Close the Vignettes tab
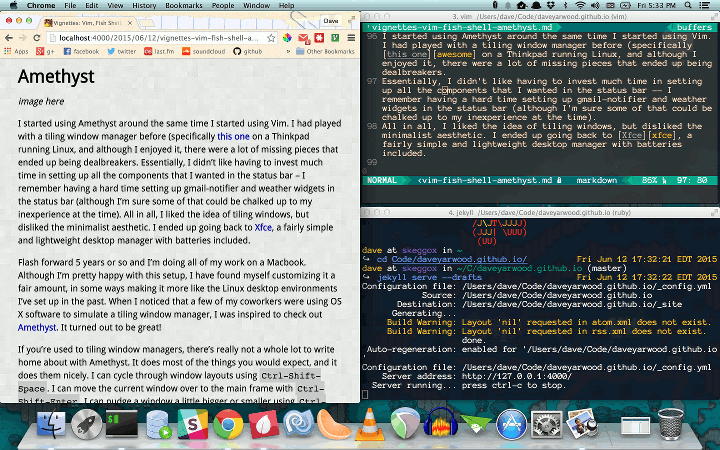This screenshot has width=720, height=450. point(130,22)
